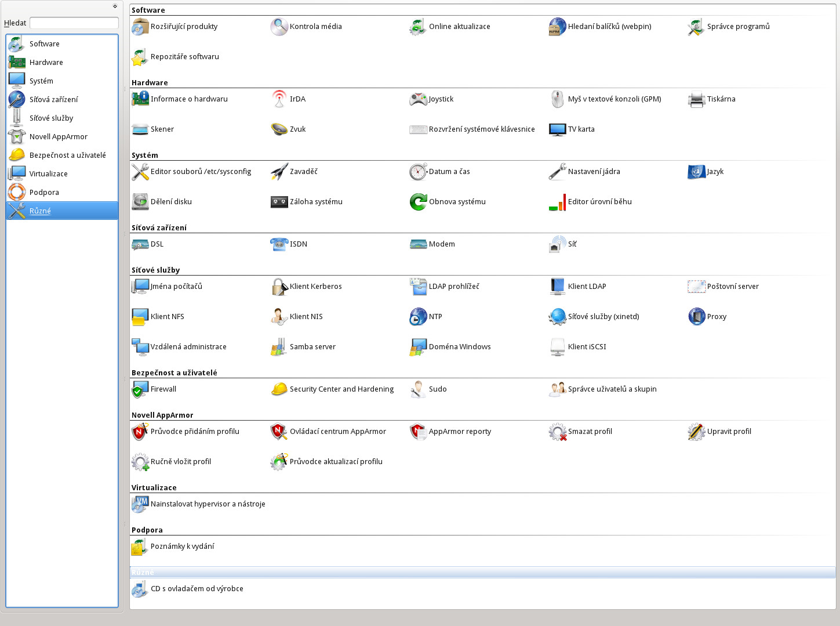The width and height of the screenshot is (840, 626).
Task: Open the Firewall module icon
Action: [140, 389]
